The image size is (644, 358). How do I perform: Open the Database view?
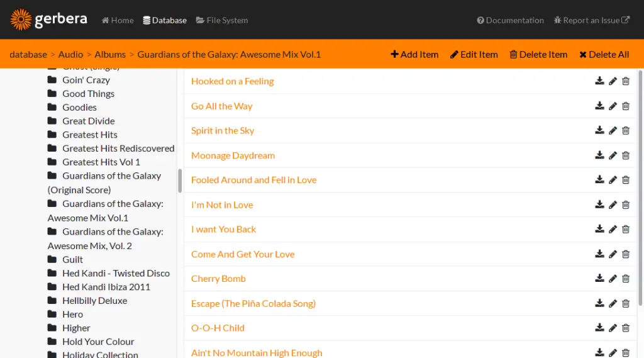click(x=165, y=20)
